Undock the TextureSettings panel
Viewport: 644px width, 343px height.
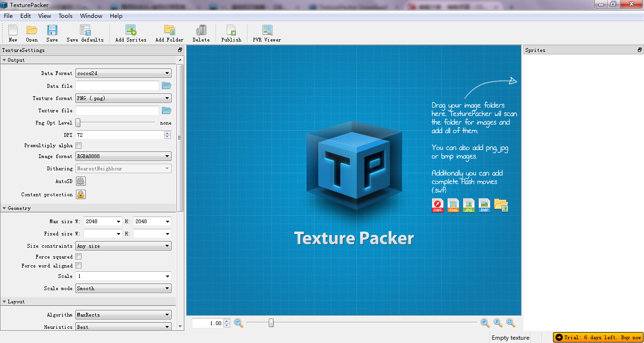pos(180,50)
